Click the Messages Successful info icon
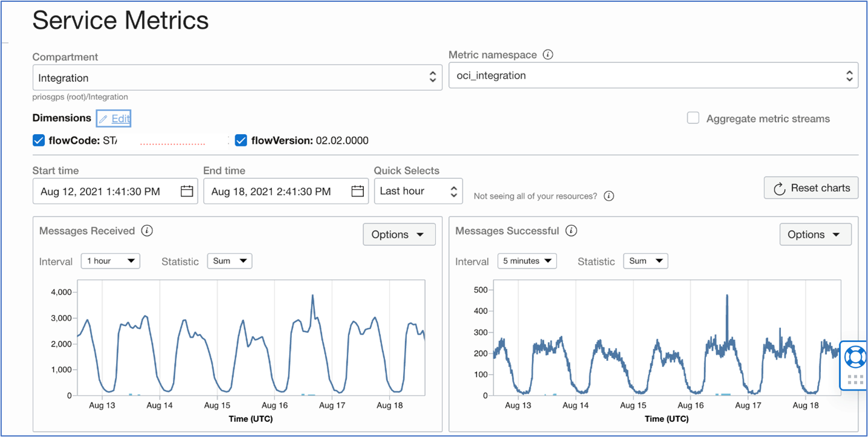This screenshot has width=868, height=437. 571,230
